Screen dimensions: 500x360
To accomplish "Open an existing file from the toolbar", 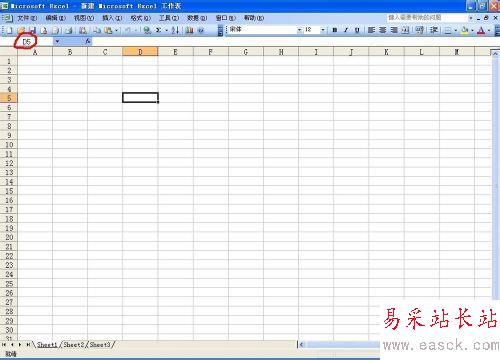I will coord(21,30).
